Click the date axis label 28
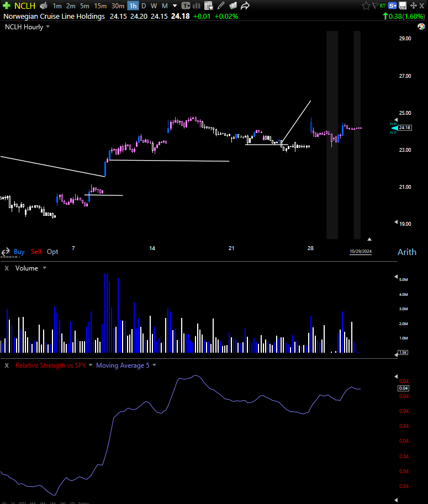This screenshot has width=428, height=504. click(310, 248)
